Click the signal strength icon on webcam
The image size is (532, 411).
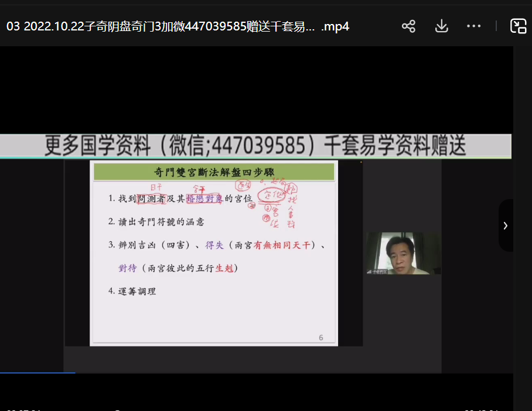370,272
